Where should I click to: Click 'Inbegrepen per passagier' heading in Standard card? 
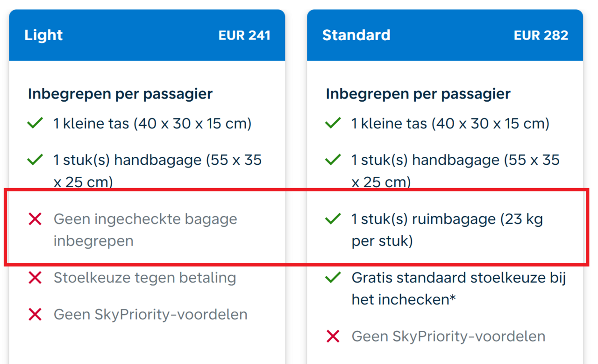pos(418,94)
